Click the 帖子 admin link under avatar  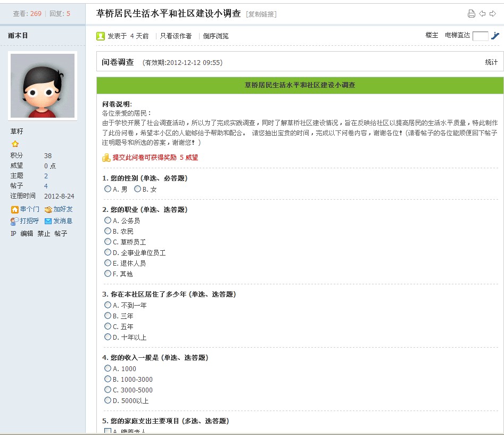pos(61,233)
